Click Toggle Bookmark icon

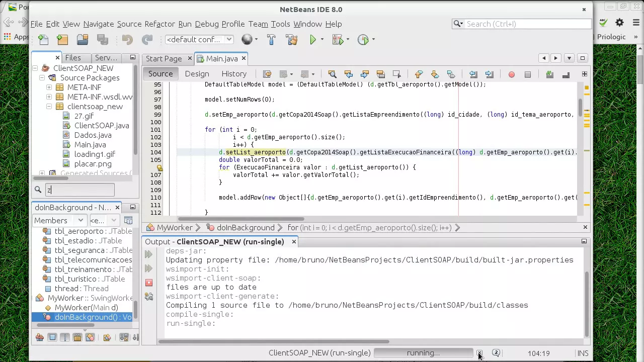point(451,74)
